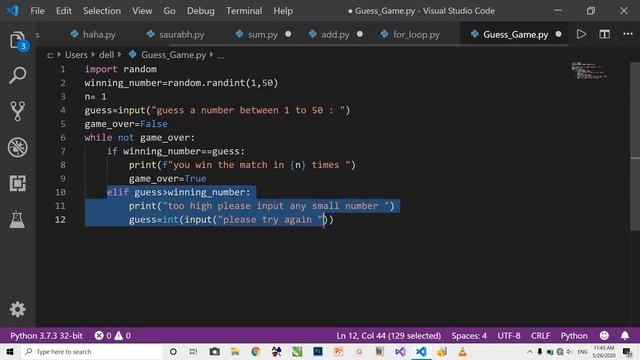
Task: Open the Debug menu
Action: pos(200,11)
